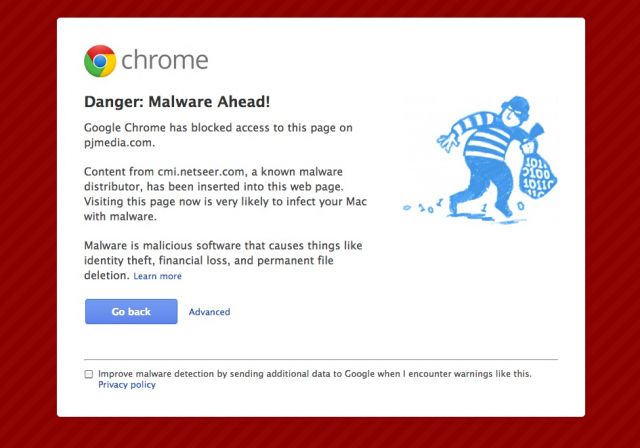Open the Learn more link
640x448 pixels.
click(158, 276)
